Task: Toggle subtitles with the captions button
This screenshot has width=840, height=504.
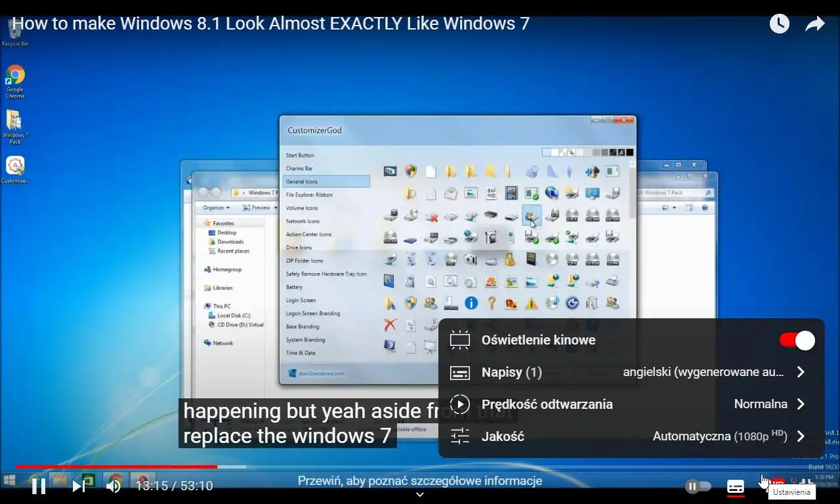Action: (x=736, y=487)
